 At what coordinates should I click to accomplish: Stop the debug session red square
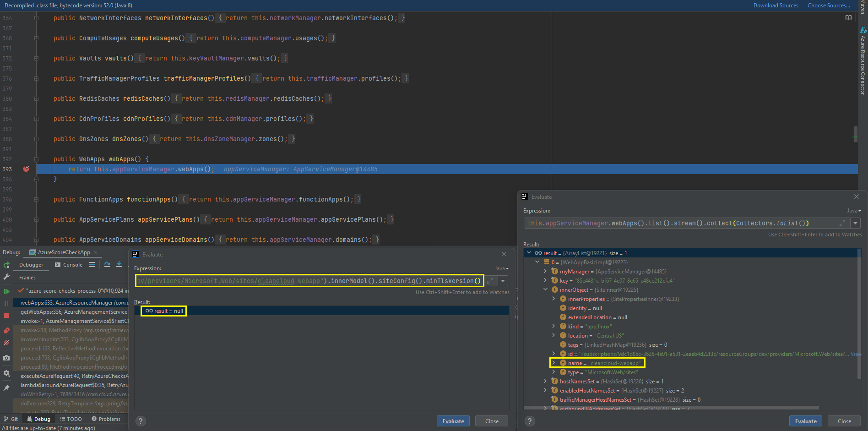[x=6, y=316]
